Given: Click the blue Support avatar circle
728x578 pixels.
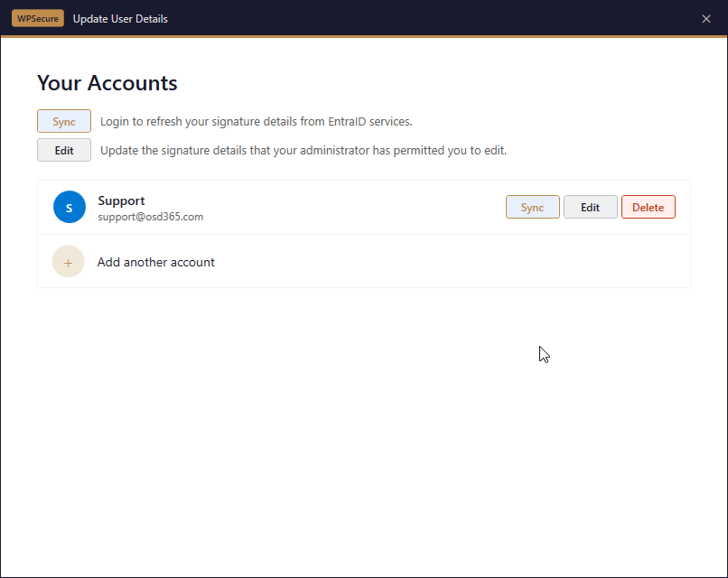Looking at the screenshot, I should [x=69, y=208].
